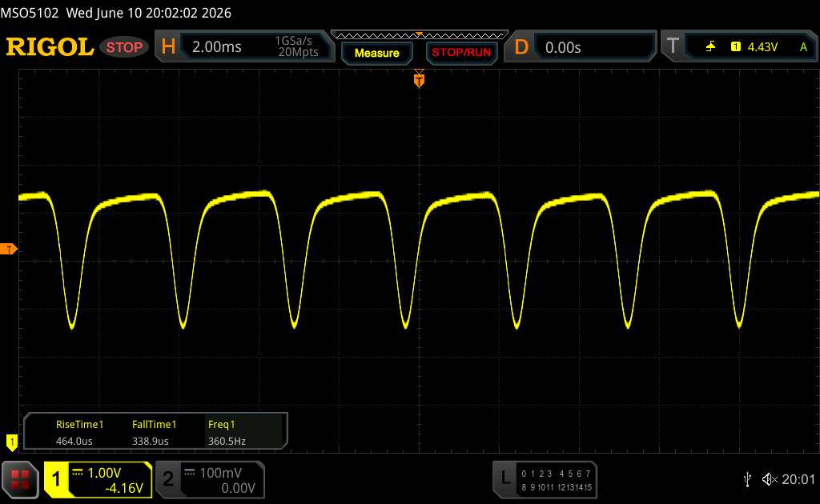This screenshot has height=504, width=820.
Task: Click the trigger source channel 1 badge
Action: pos(735,47)
